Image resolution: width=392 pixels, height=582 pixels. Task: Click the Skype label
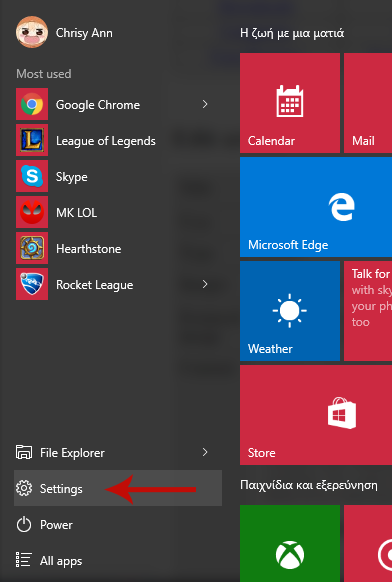(72, 177)
